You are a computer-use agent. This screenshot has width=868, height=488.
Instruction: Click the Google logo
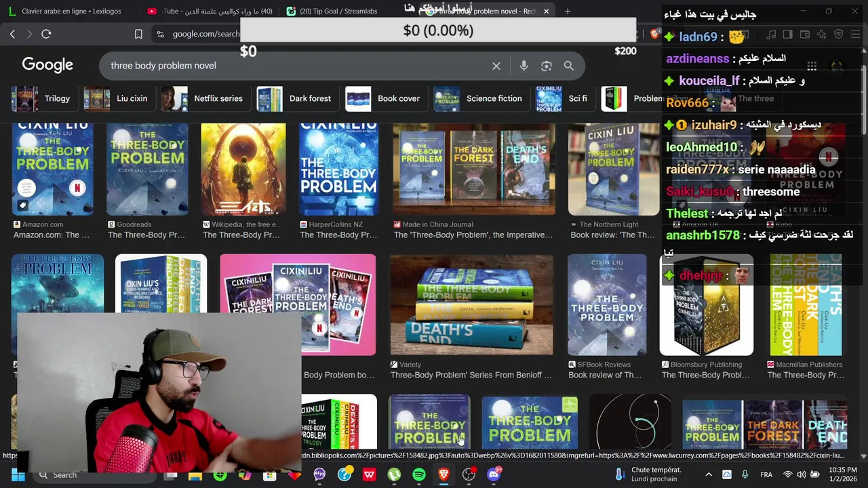[47, 65]
